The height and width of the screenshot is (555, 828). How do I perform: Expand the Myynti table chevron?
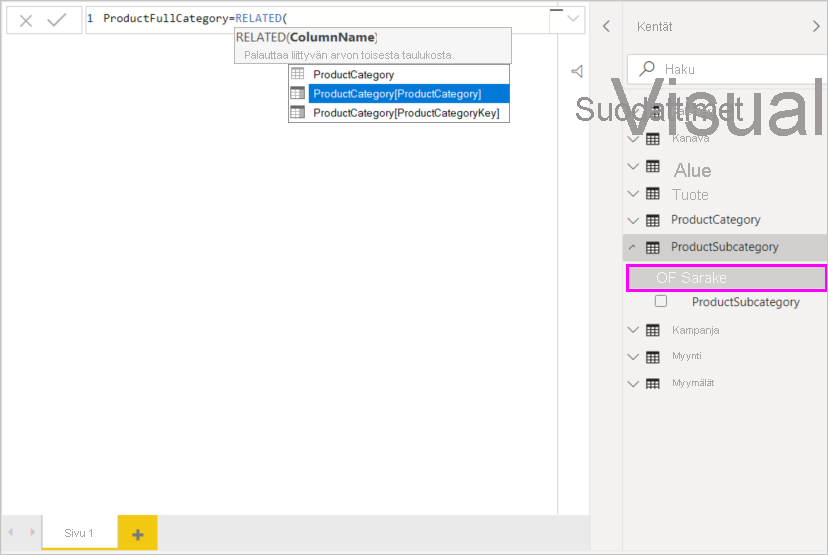(x=632, y=357)
